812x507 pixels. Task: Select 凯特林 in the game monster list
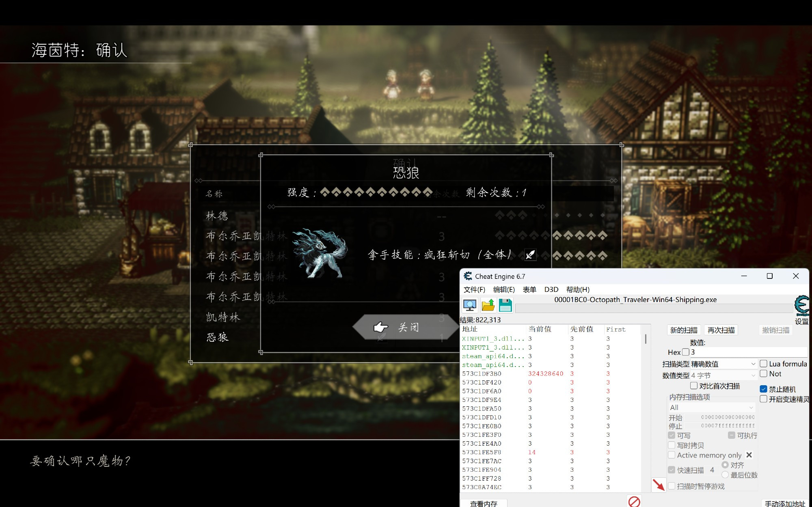[x=223, y=317]
